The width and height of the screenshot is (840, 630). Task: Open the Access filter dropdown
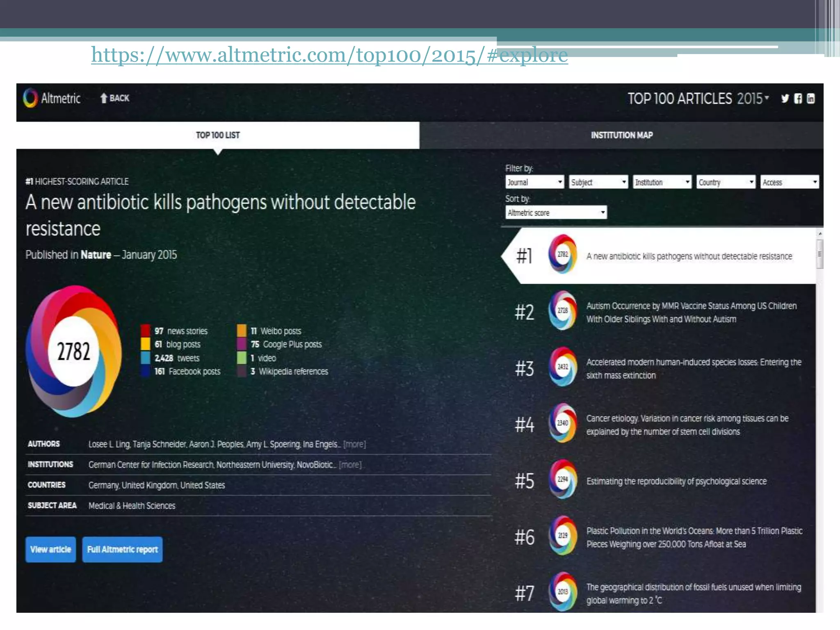tap(790, 182)
